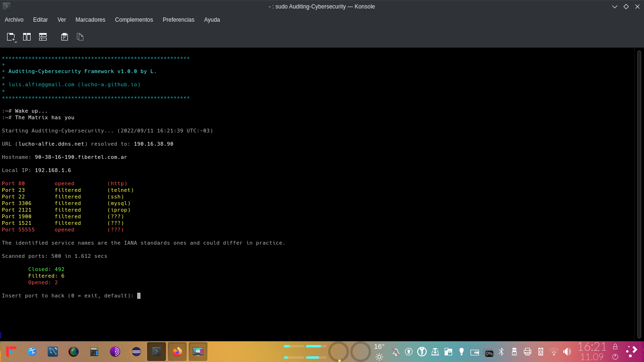This screenshot has height=362, width=644.
Task: Open the Archivo menu
Action: 14,19
